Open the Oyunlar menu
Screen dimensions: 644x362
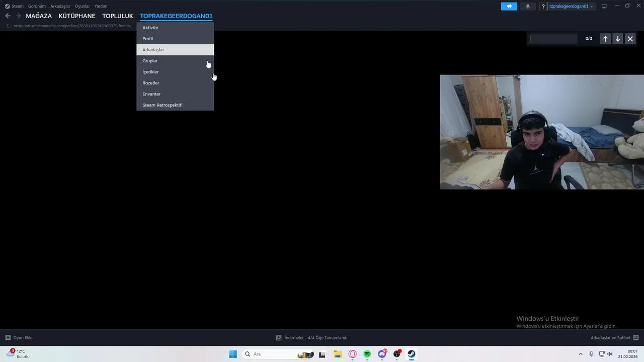[x=82, y=6]
